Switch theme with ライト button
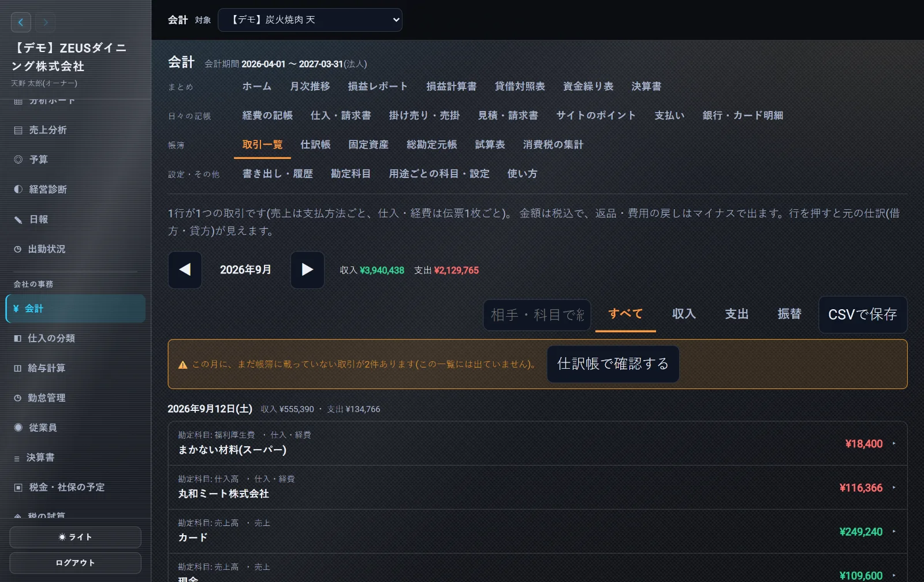The height and width of the screenshot is (582, 924). tap(75, 537)
